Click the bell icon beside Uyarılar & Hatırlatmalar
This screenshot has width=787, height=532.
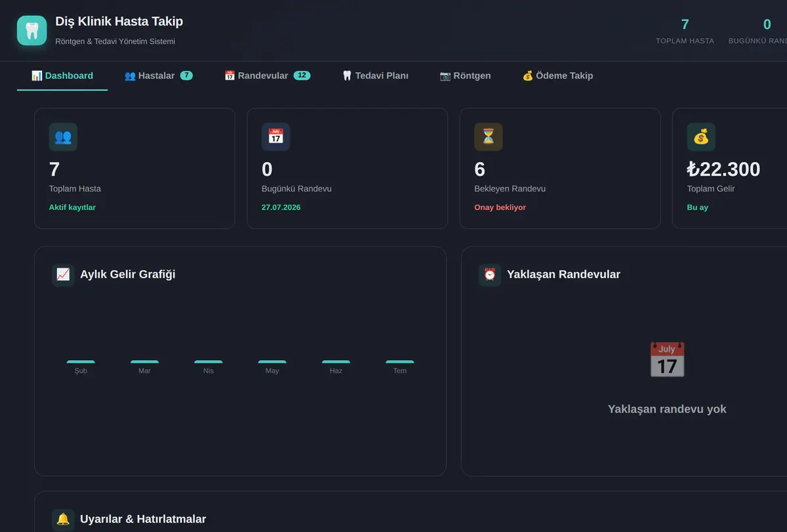click(63, 520)
